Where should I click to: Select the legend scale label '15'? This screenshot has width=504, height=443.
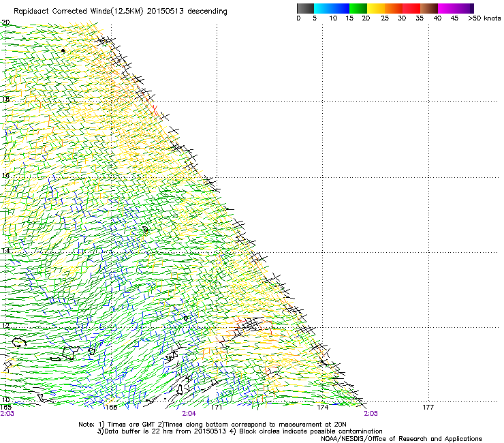click(349, 18)
